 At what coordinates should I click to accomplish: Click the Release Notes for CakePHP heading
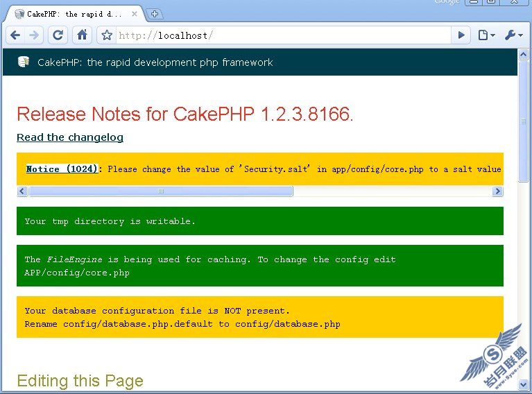click(185, 114)
